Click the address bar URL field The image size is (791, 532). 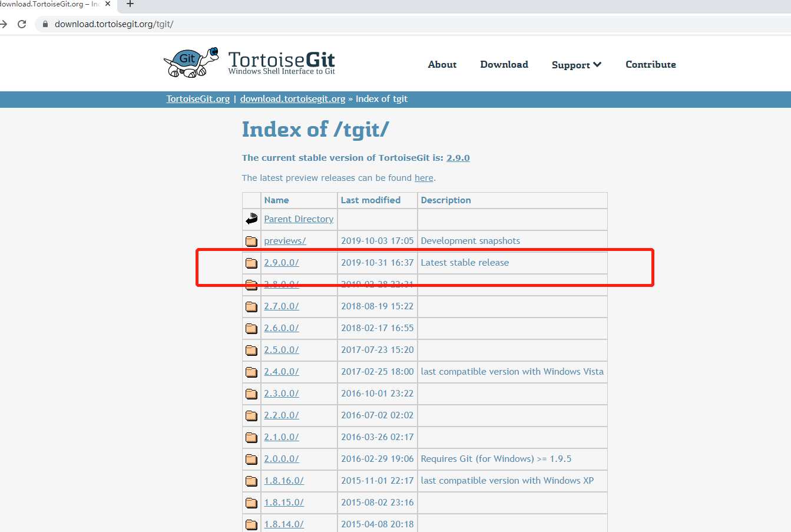412,24
